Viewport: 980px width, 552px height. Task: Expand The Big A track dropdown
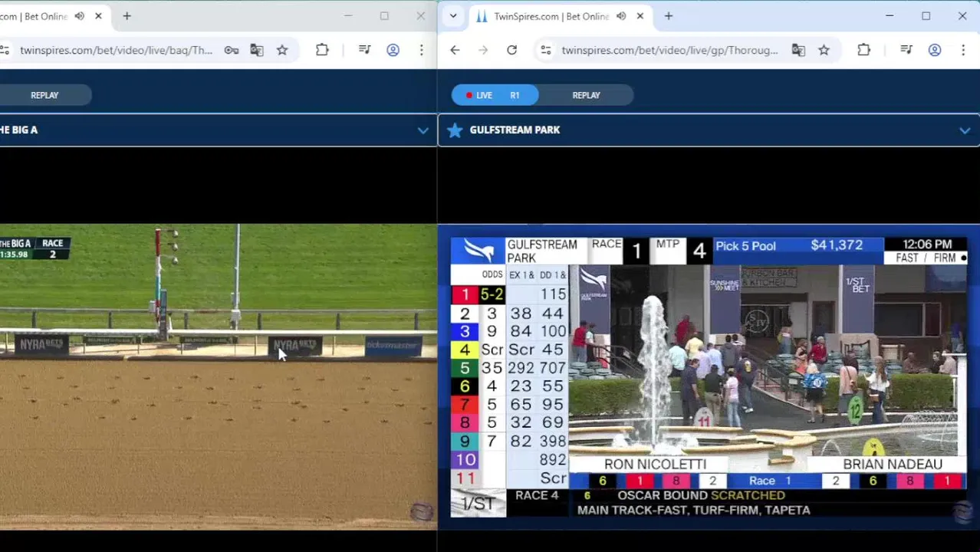tap(423, 130)
